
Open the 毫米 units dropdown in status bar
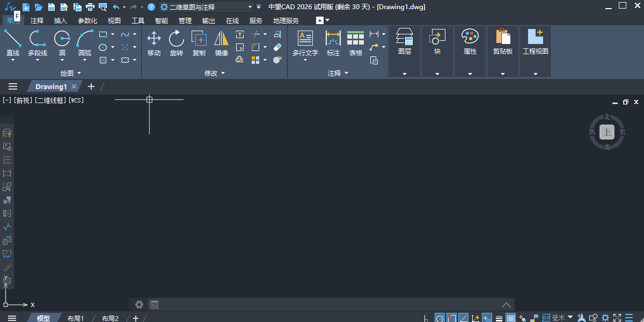click(570, 318)
